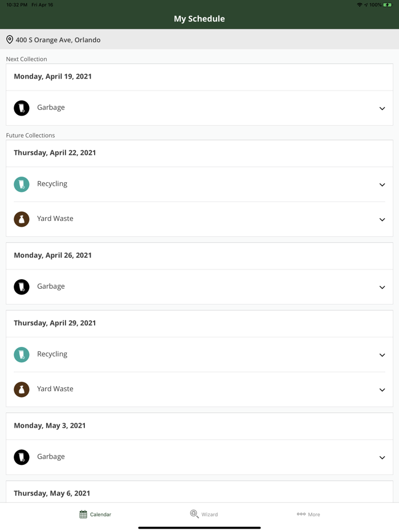Tap the teal Recycling icon for April 22
Image resolution: width=399 pixels, height=532 pixels.
[22, 185]
